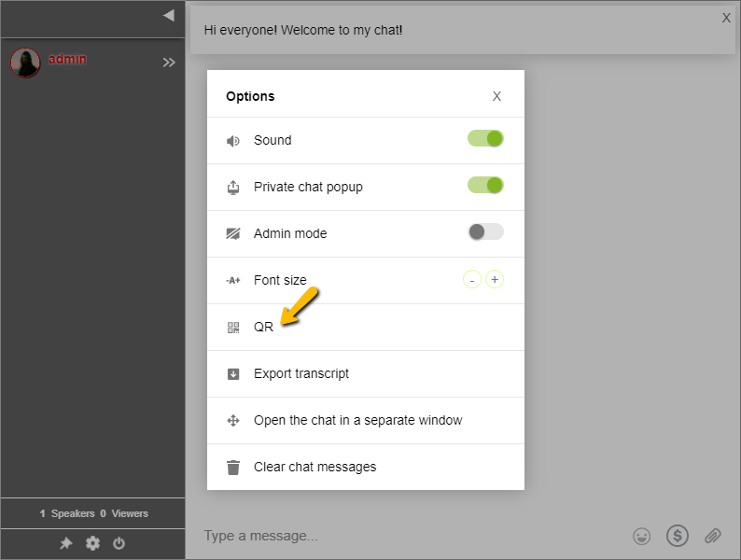Decrease font size with minus button
The height and width of the screenshot is (560, 741).
coord(472,280)
